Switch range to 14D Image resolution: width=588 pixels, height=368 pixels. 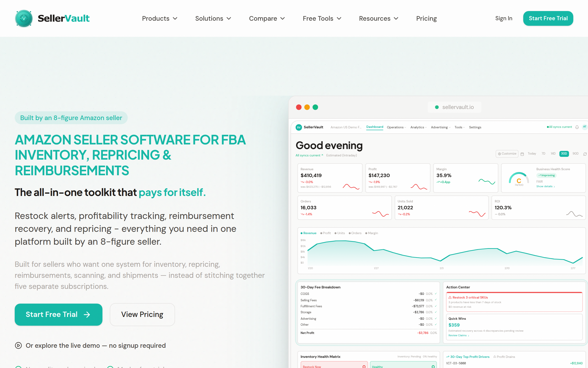tap(553, 154)
